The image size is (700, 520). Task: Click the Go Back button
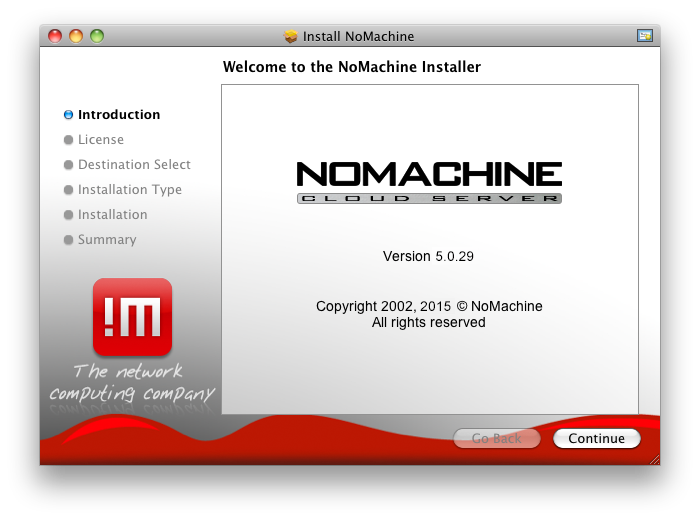[496, 438]
